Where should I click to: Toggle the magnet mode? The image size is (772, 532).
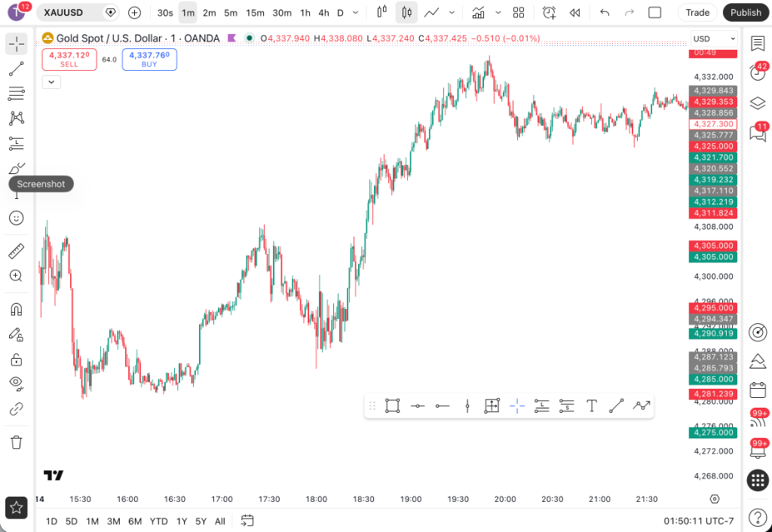(x=17, y=310)
